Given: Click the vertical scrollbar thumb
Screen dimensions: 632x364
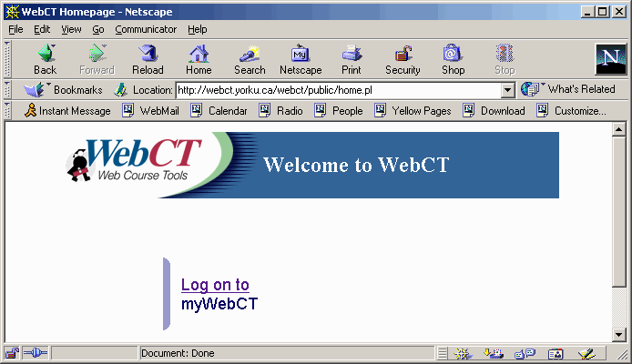Looking at the screenshot, I should 618,212.
